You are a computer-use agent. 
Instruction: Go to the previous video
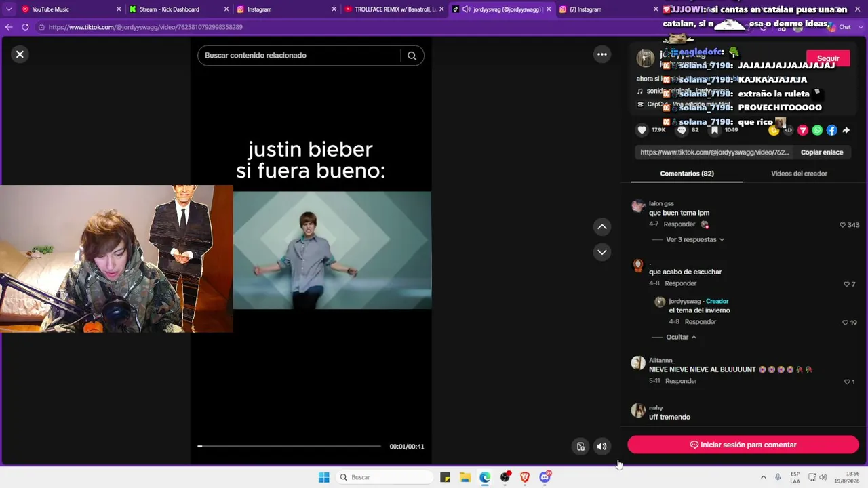(601, 227)
